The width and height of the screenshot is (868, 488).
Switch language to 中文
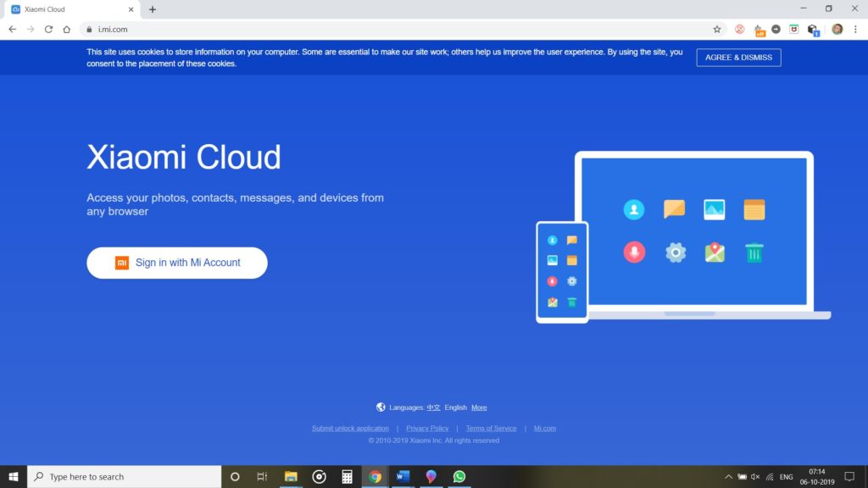433,408
